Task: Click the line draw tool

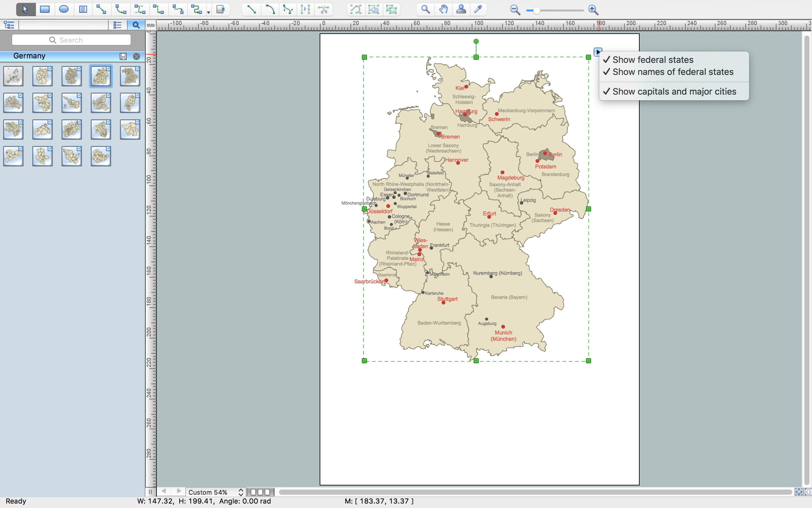Action: 250,9
